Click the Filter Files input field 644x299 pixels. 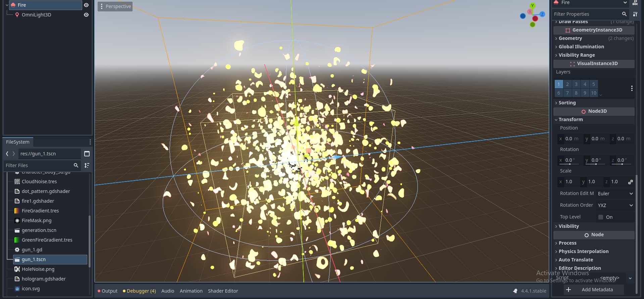(42, 165)
